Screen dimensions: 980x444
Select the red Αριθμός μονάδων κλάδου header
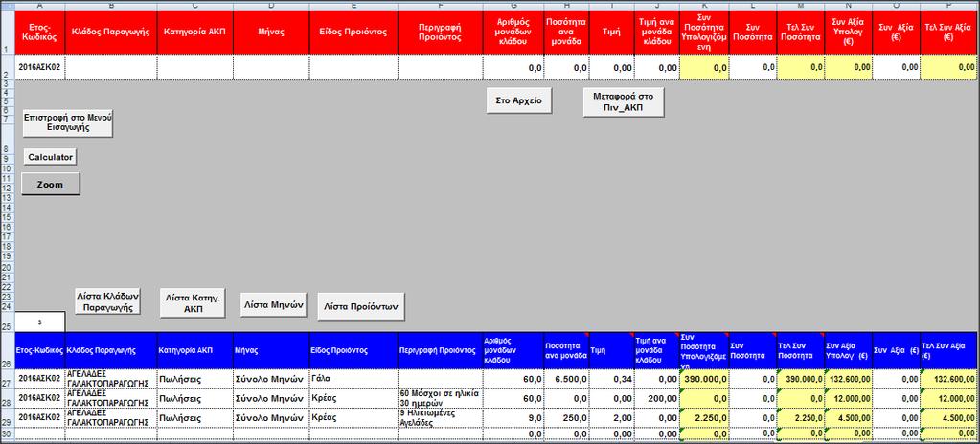tap(513, 33)
